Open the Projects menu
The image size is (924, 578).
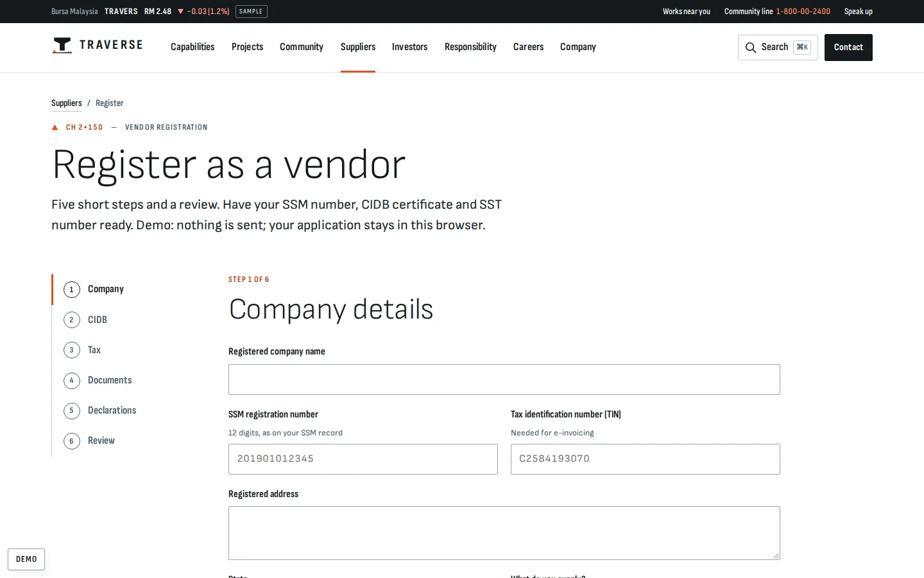tap(247, 47)
